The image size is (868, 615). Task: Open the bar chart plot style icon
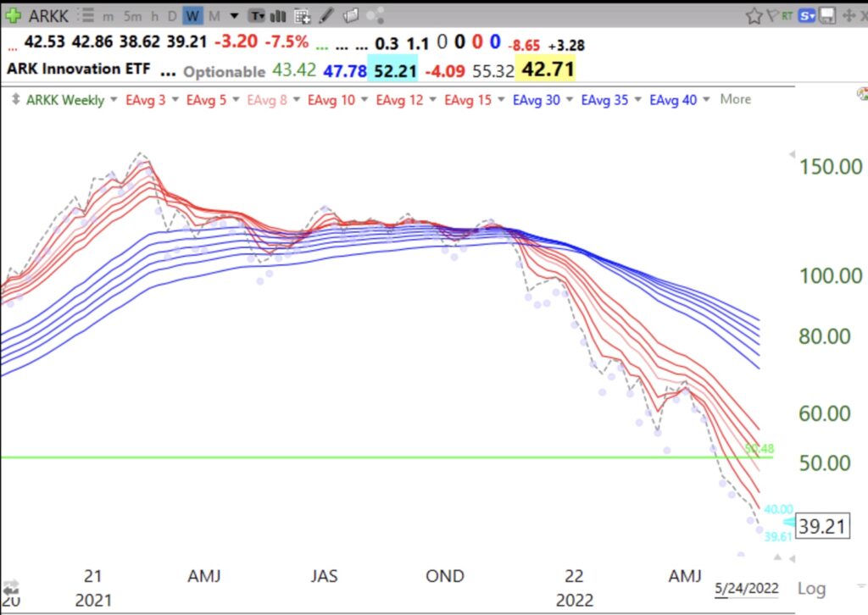click(x=278, y=16)
